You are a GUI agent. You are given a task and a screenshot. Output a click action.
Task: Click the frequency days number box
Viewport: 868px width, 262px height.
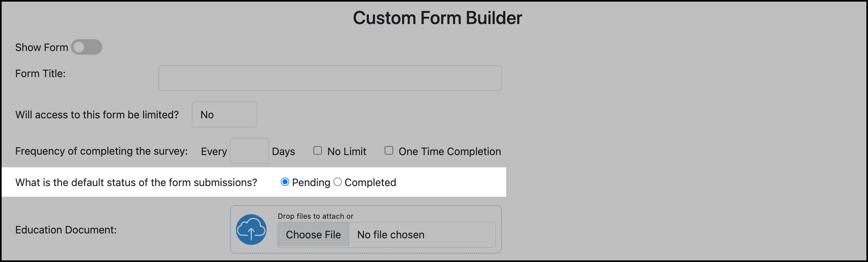(x=249, y=151)
